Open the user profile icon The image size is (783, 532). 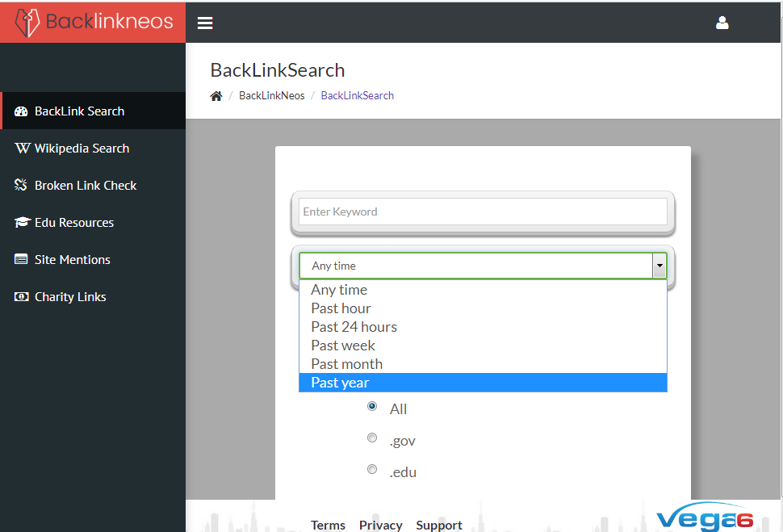pyautogui.click(x=722, y=23)
